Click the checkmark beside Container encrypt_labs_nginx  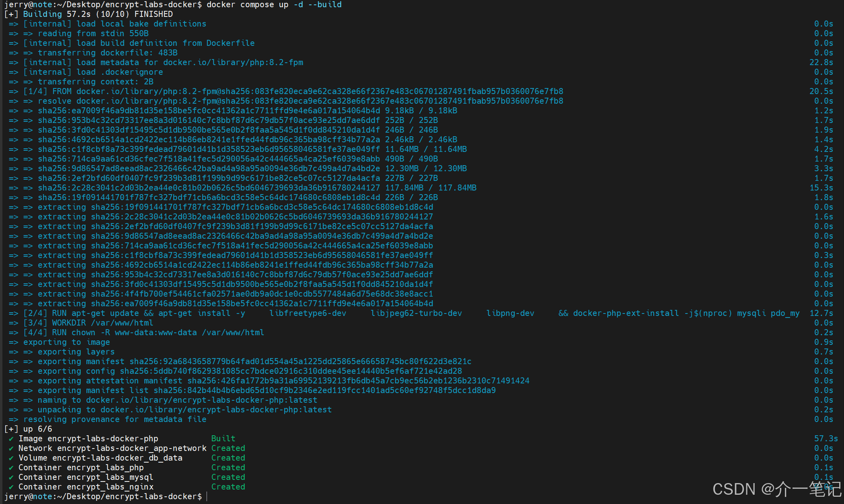tap(11, 487)
